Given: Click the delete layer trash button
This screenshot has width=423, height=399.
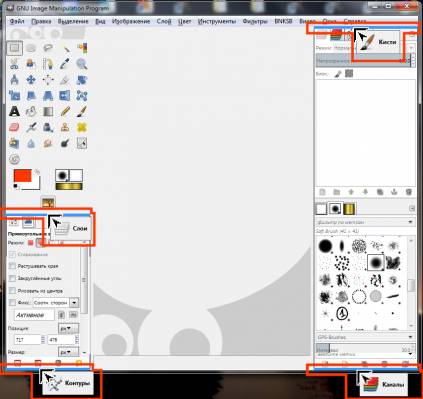Looking at the screenshot, I should 409,192.
